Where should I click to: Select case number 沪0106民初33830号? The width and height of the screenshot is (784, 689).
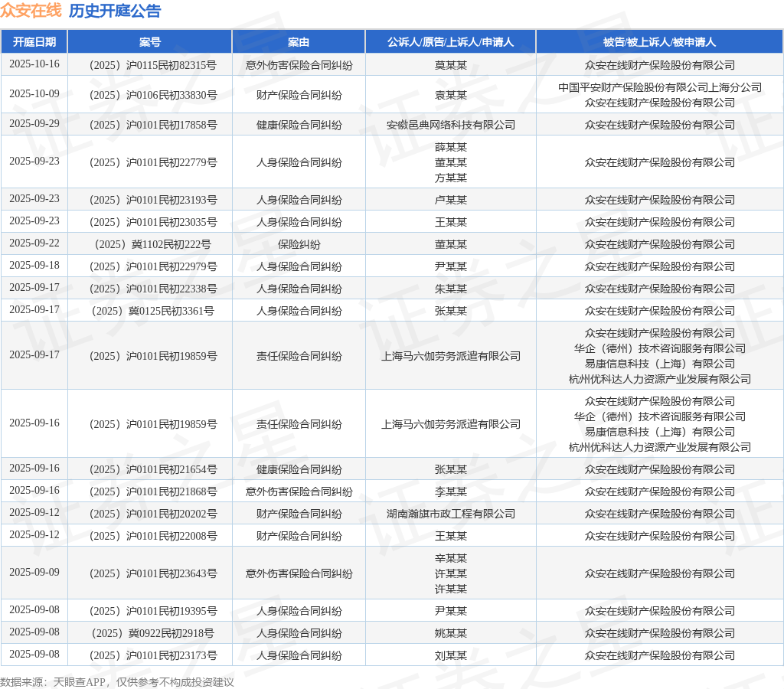click(x=153, y=95)
